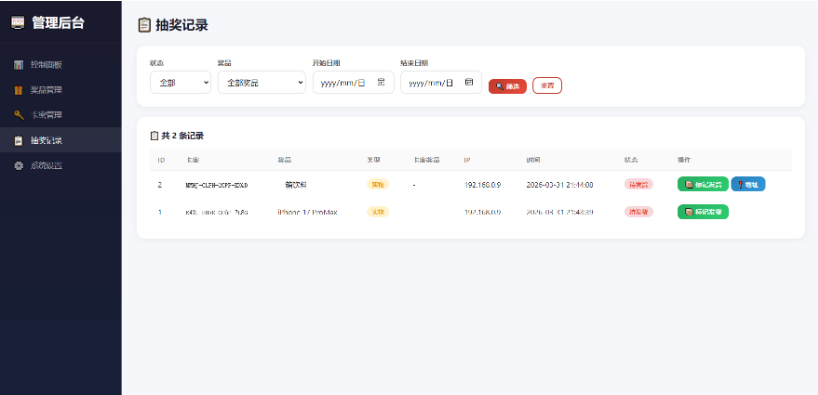
Task: Expand the 奖品 dropdown showing 全部奖品
Action: click(x=261, y=82)
